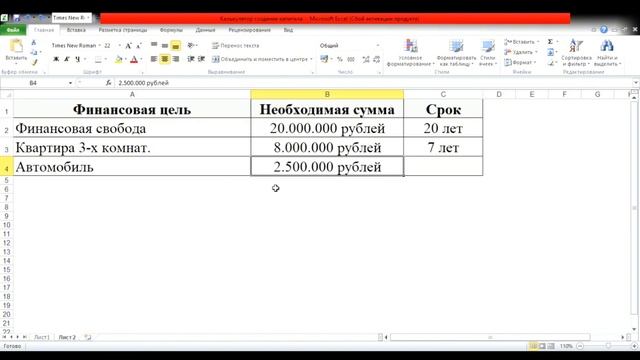
Task: Click the Paste (Вставить) clipboard icon
Action: (x=16, y=46)
